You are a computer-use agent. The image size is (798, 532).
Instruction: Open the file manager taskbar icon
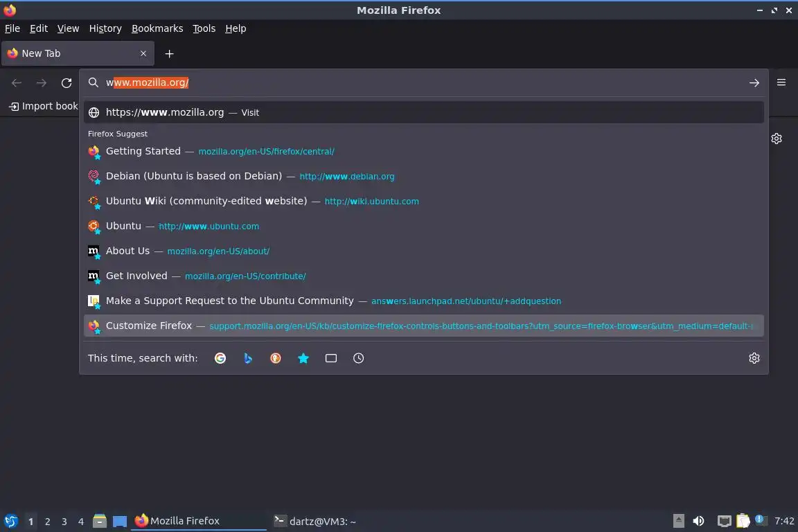(x=100, y=521)
